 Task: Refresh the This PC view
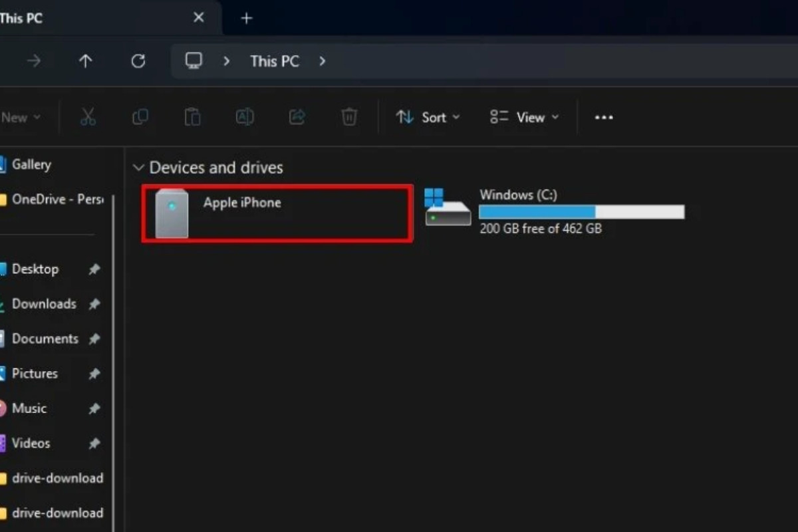(138, 61)
